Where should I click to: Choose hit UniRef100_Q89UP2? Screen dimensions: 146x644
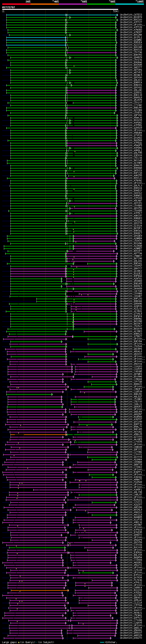click(x=131, y=407)
